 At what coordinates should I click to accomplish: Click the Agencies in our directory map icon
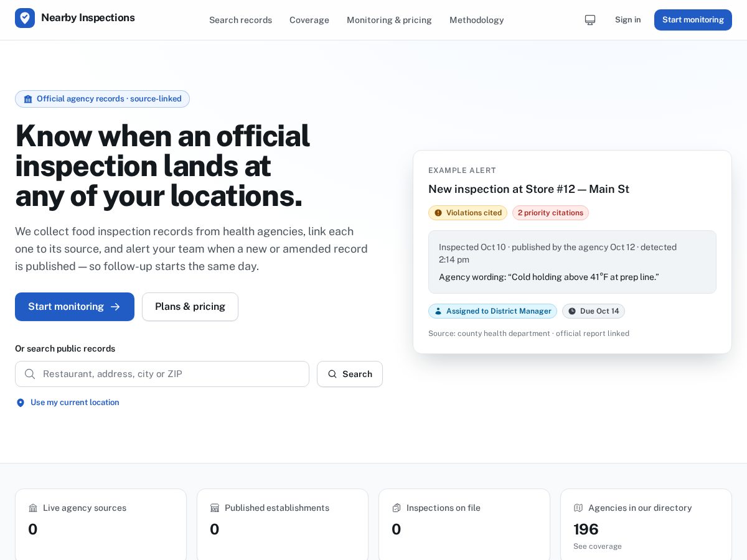pyautogui.click(x=578, y=508)
